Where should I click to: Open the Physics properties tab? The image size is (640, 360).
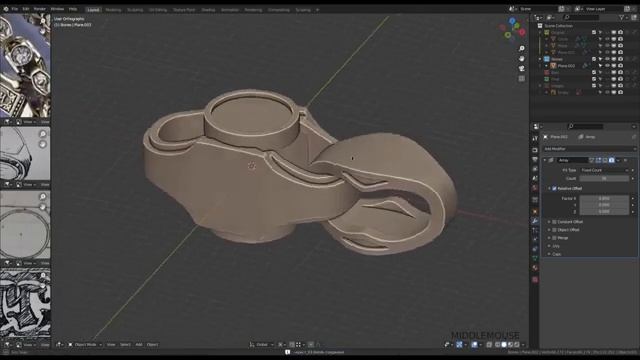tap(535, 240)
